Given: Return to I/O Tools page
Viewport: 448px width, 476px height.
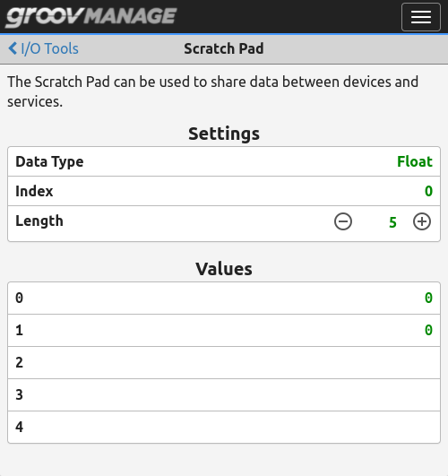Looking at the screenshot, I should 43,48.
